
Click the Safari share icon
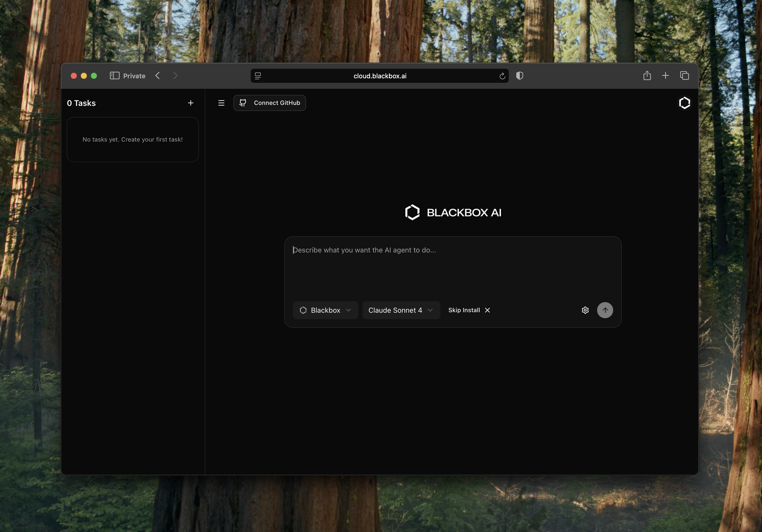[647, 76]
